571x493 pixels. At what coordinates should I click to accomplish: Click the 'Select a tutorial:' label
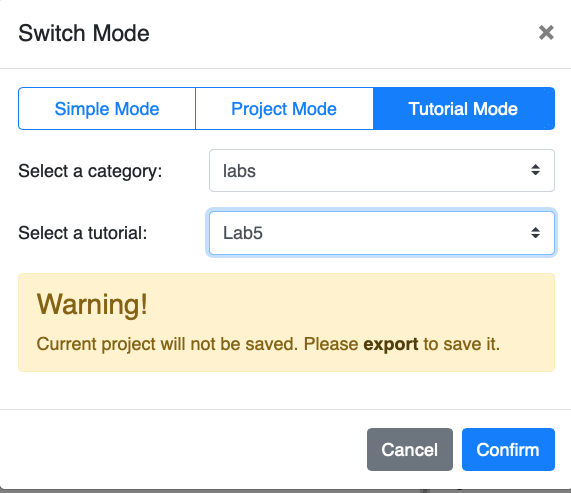click(83, 233)
